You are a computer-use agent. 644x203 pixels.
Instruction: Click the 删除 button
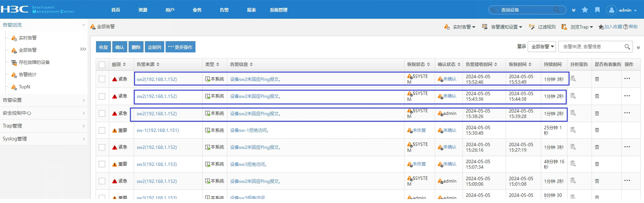point(136,47)
